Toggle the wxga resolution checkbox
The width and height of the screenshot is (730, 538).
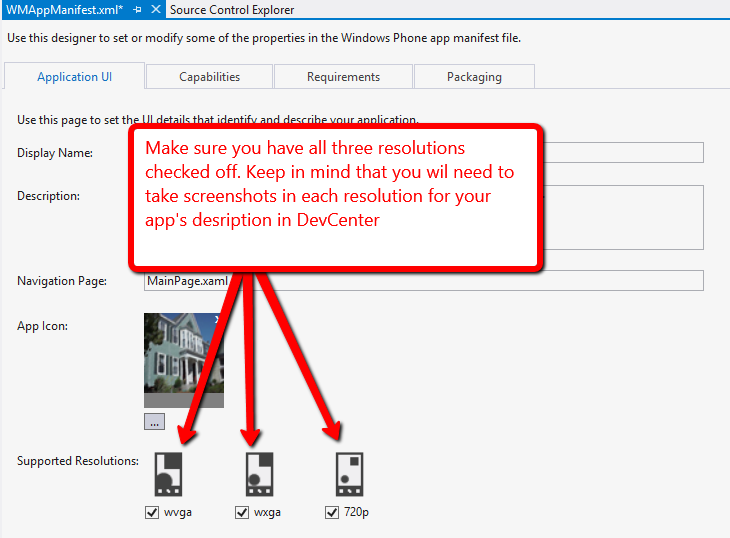point(242,513)
